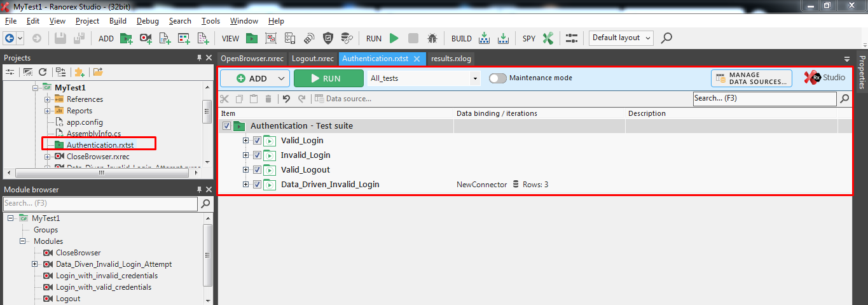This screenshot has width=868, height=305.
Task: Expand the Valid_Login test case
Action: pos(246,141)
